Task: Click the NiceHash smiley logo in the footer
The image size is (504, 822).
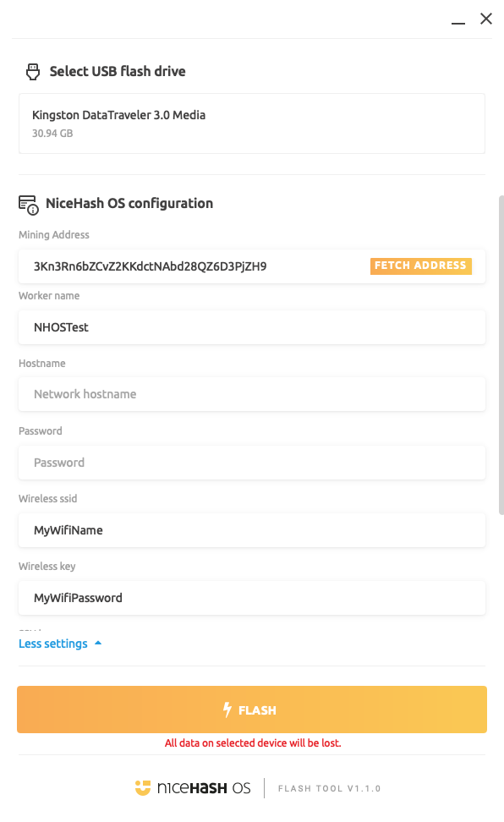Action: coord(143,787)
